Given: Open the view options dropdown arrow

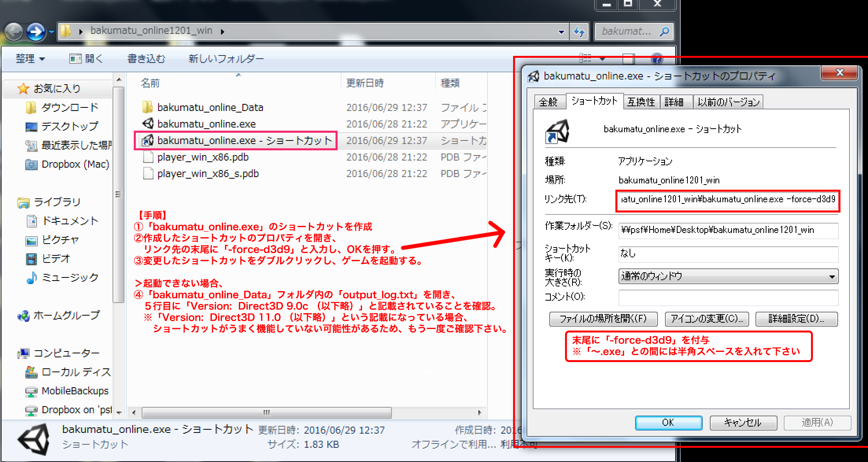Looking at the screenshot, I should tap(602, 59).
